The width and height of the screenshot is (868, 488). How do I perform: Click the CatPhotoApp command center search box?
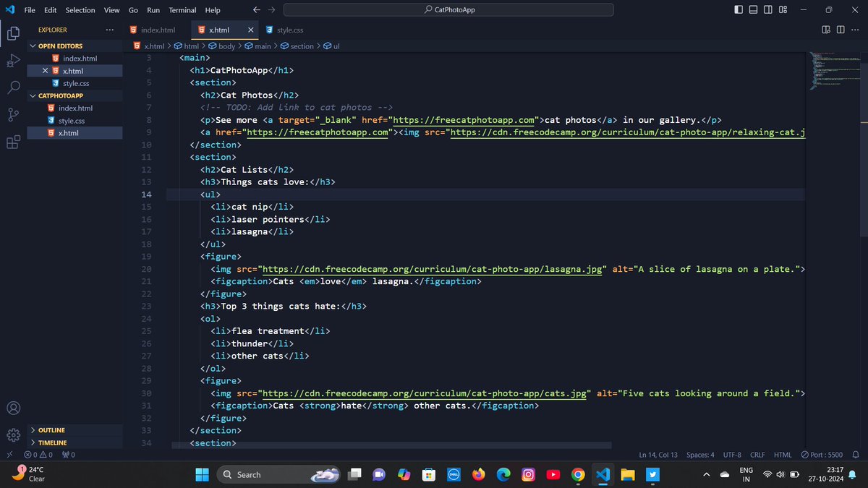[x=448, y=10]
